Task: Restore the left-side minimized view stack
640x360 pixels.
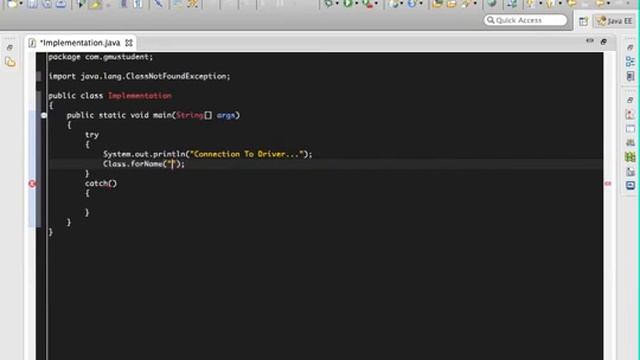Action: coord(10,48)
